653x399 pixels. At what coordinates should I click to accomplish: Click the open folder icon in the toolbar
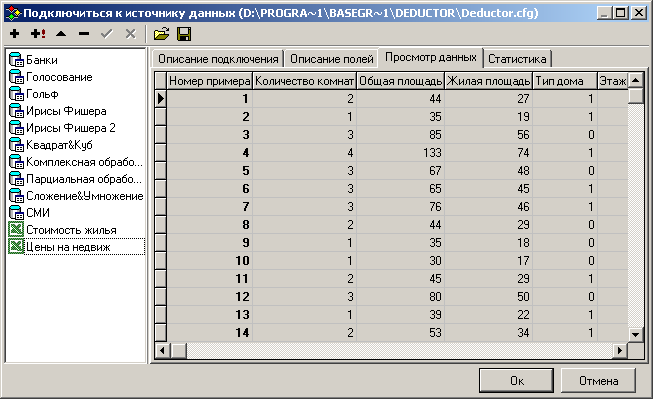pos(162,34)
